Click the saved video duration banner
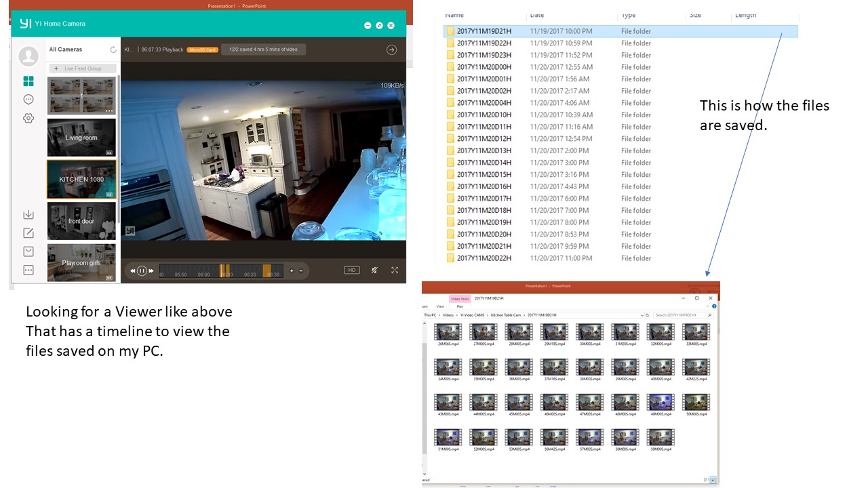The height and width of the screenshot is (488, 868). point(264,49)
